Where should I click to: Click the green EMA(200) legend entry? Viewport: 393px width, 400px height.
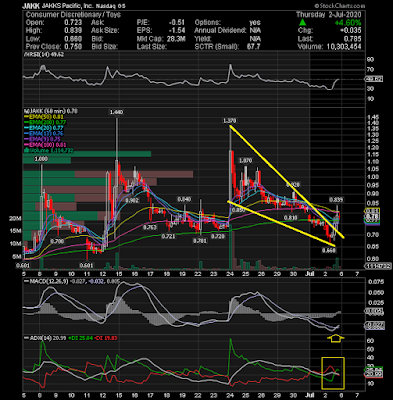(44, 123)
